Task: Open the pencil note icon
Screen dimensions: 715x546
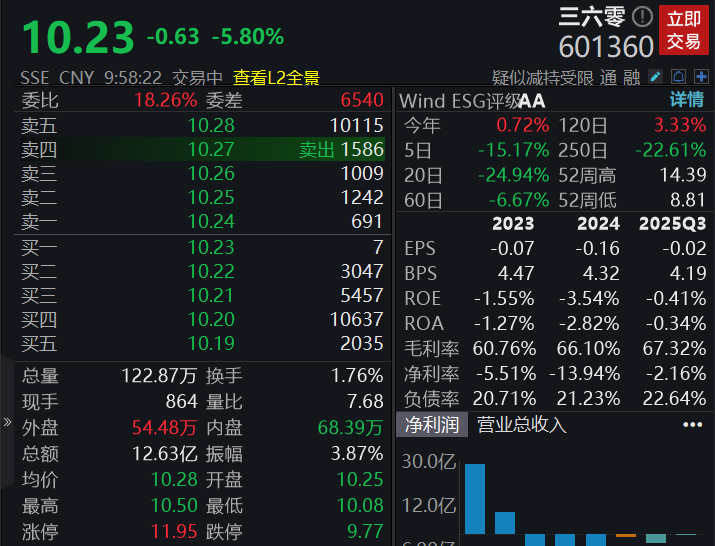Action: (x=656, y=77)
